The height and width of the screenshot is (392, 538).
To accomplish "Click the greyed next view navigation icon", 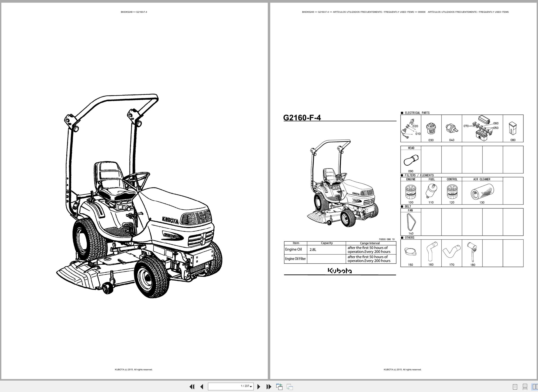I will 289,387.
